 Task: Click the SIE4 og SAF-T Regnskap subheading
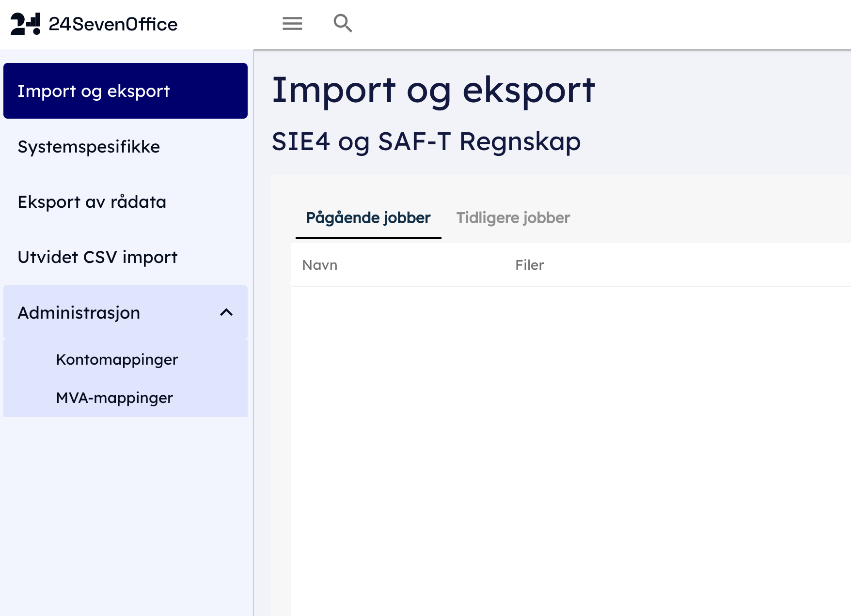click(x=426, y=141)
